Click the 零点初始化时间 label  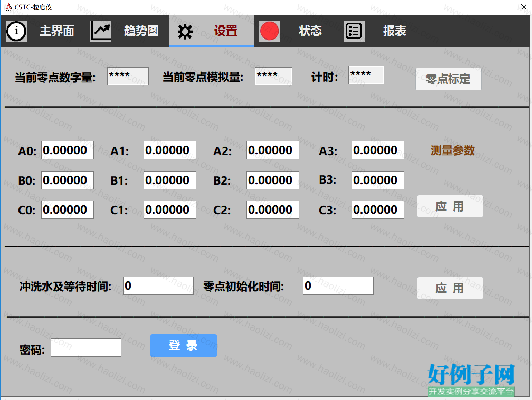point(244,286)
